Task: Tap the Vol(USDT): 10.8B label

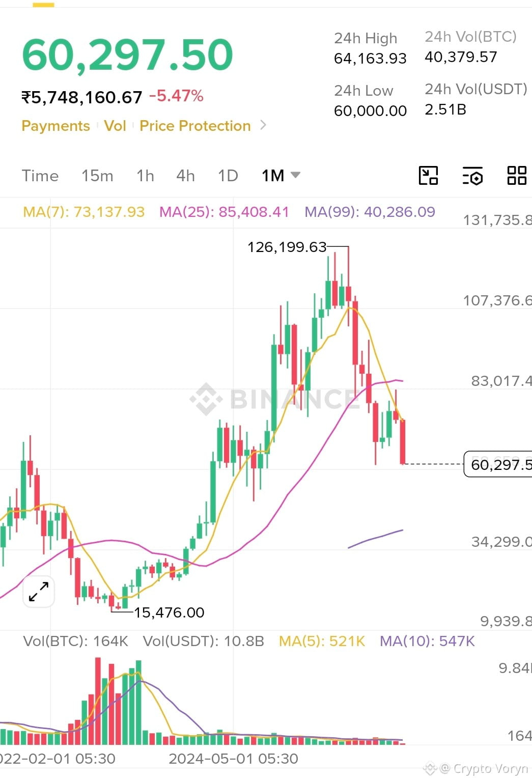Action: (x=204, y=641)
